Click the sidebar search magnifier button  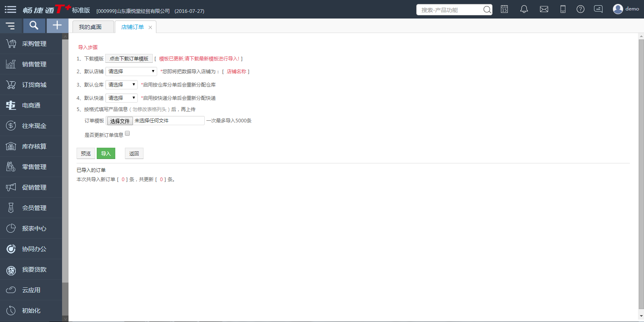pos(34,26)
